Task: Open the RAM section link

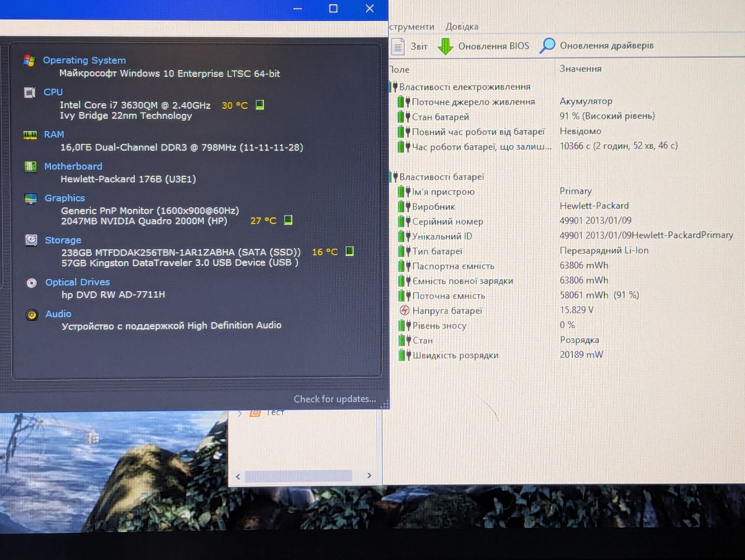Action: 54,134
